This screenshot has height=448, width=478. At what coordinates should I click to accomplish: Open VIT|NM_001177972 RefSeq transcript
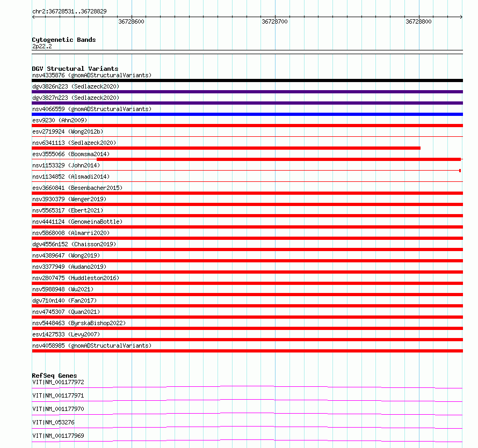58,382
